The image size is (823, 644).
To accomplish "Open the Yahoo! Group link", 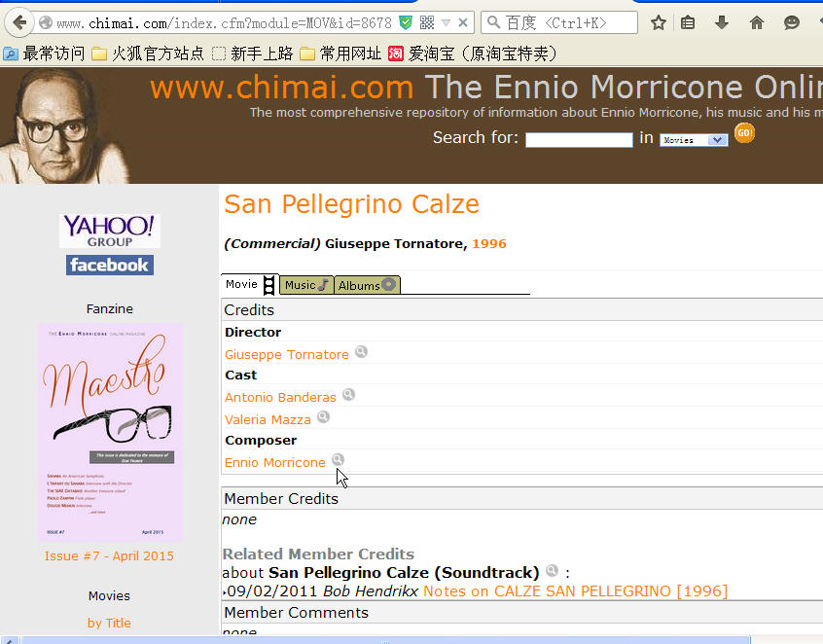I will 109,231.
